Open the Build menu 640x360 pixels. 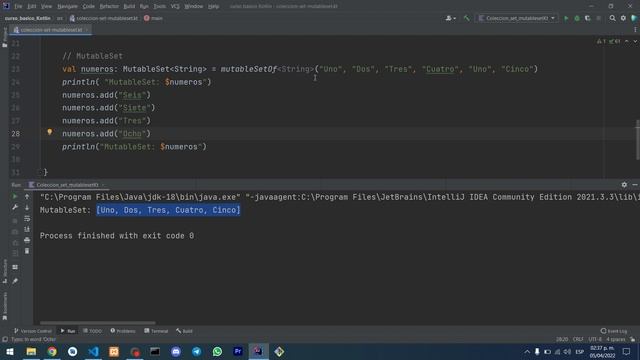(x=129, y=6)
